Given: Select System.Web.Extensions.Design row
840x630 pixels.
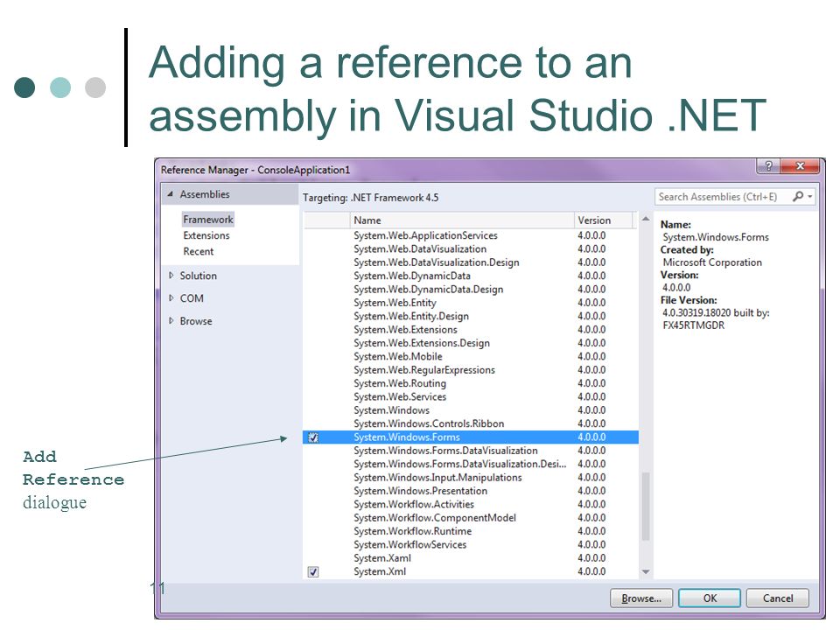Looking at the screenshot, I should pos(471,343).
